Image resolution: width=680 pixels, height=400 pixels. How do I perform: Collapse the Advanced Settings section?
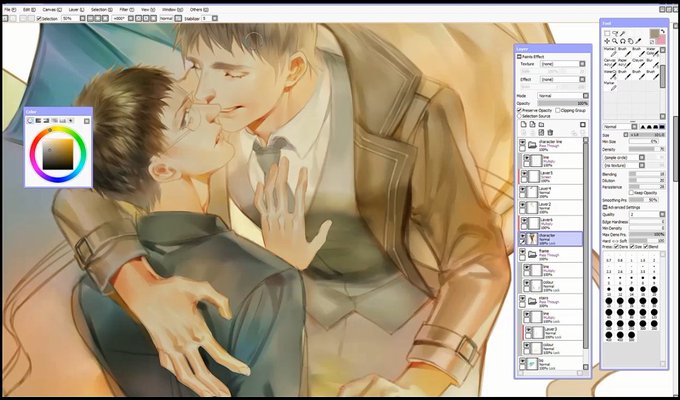pyautogui.click(x=605, y=207)
